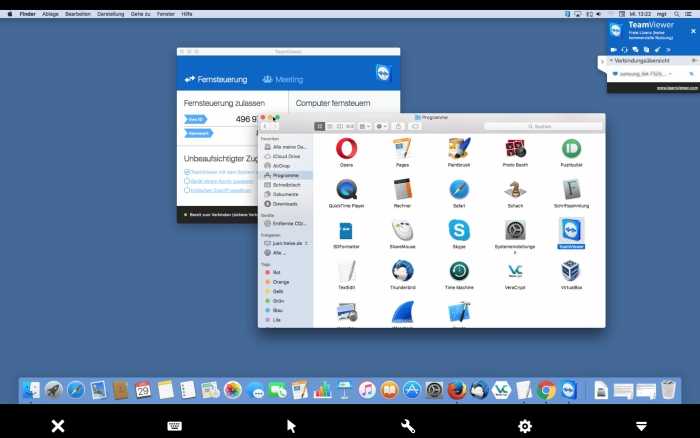The width and height of the screenshot is (700, 438).
Task: Launch Google Chrome from the Dock
Action: point(546,390)
